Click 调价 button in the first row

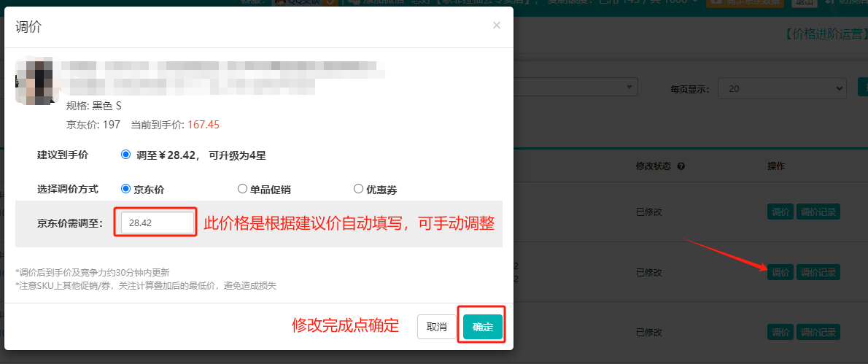tap(780, 212)
